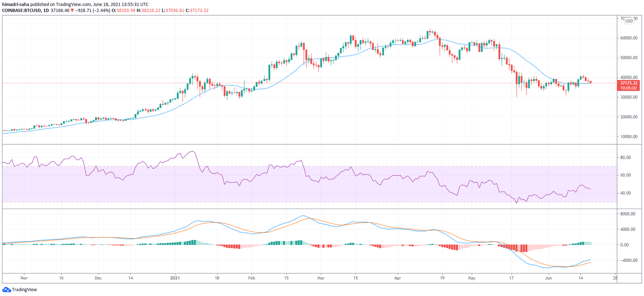Image resolution: width=644 pixels, height=296 pixels.
Task: Click the 10000.00 price axis label
Action: (x=629, y=137)
